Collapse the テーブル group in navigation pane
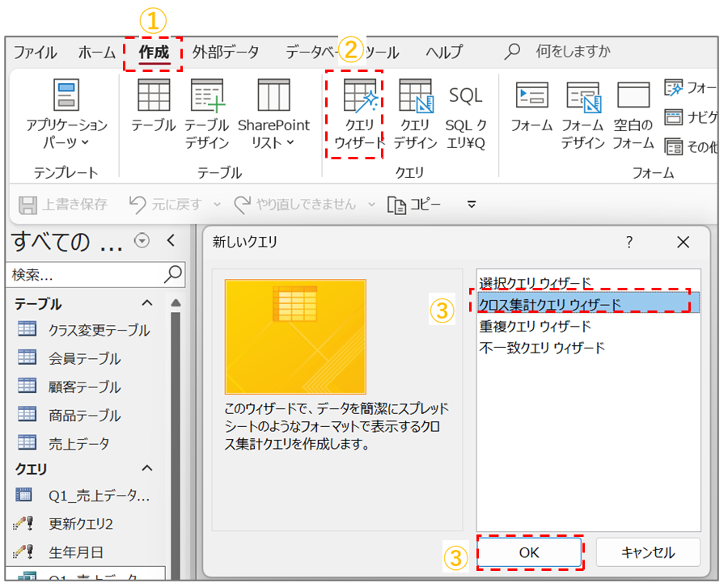This screenshot has height=583, width=728. point(147,304)
